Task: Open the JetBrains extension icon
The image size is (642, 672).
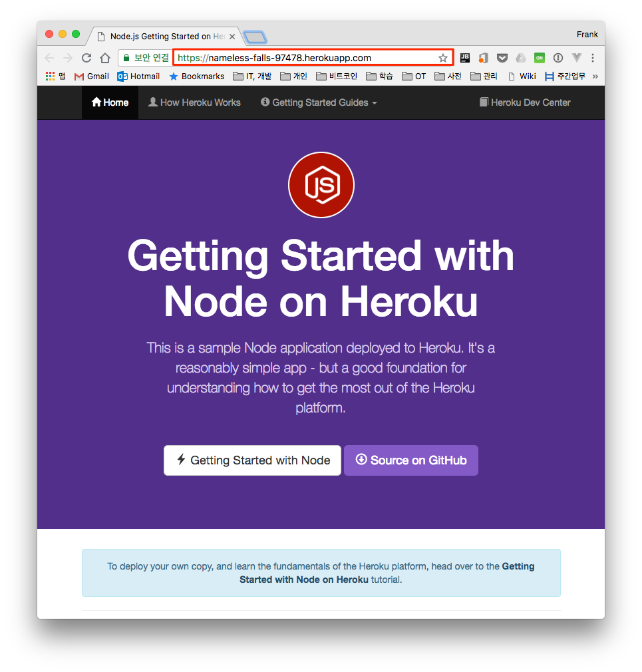Action: [x=465, y=58]
